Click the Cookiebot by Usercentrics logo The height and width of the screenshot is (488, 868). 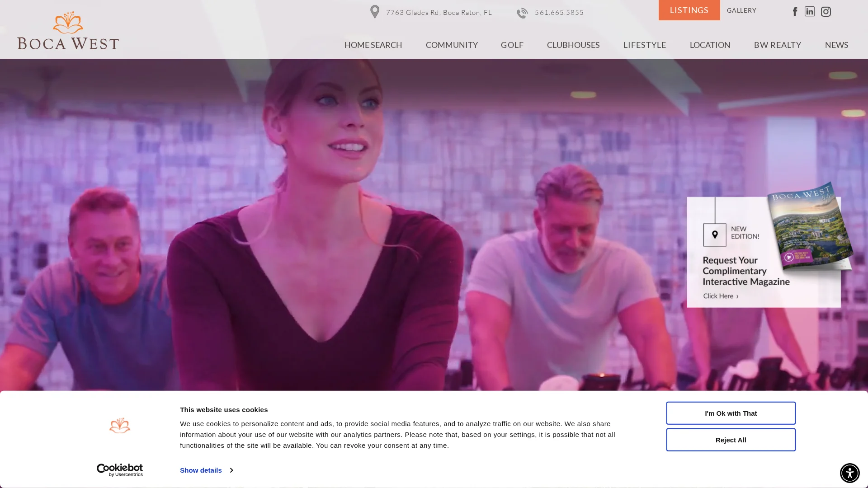tap(120, 470)
